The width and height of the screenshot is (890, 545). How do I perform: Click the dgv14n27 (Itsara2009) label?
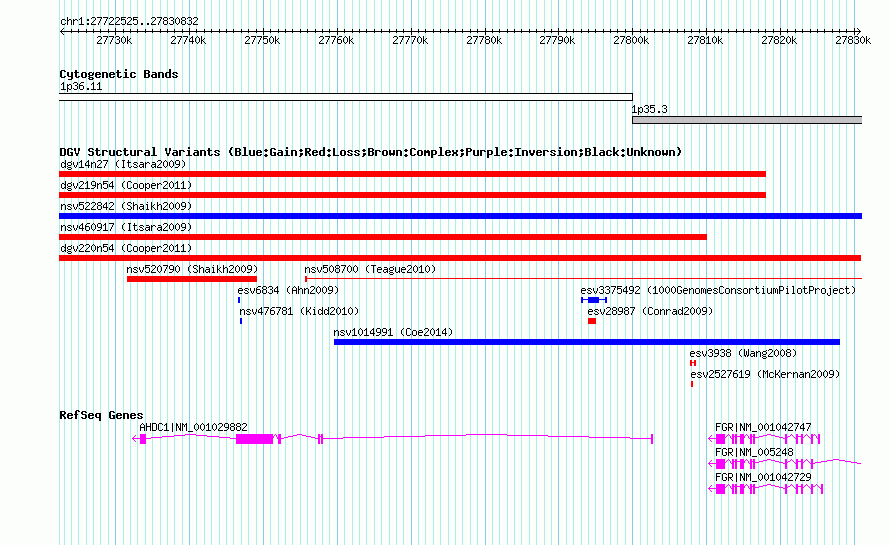click(123, 164)
